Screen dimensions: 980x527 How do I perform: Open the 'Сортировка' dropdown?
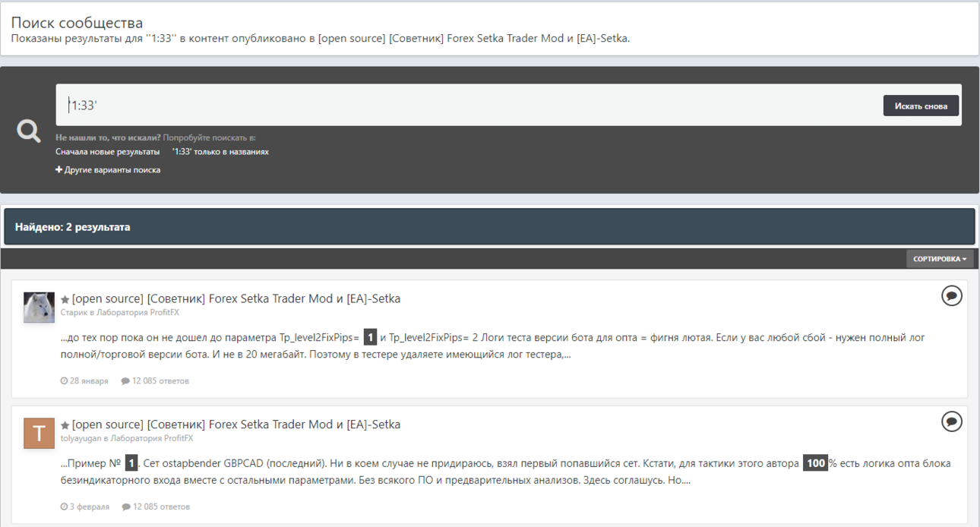click(x=940, y=259)
